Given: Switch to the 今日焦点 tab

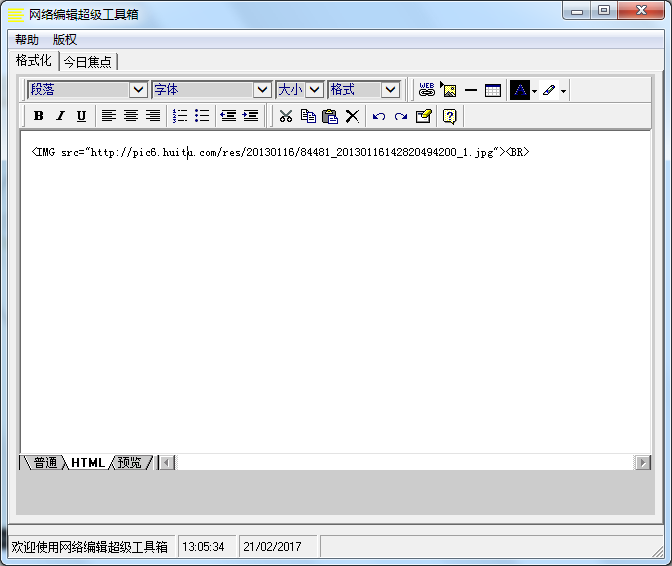Looking at the screenshot, I should [87, 62].
